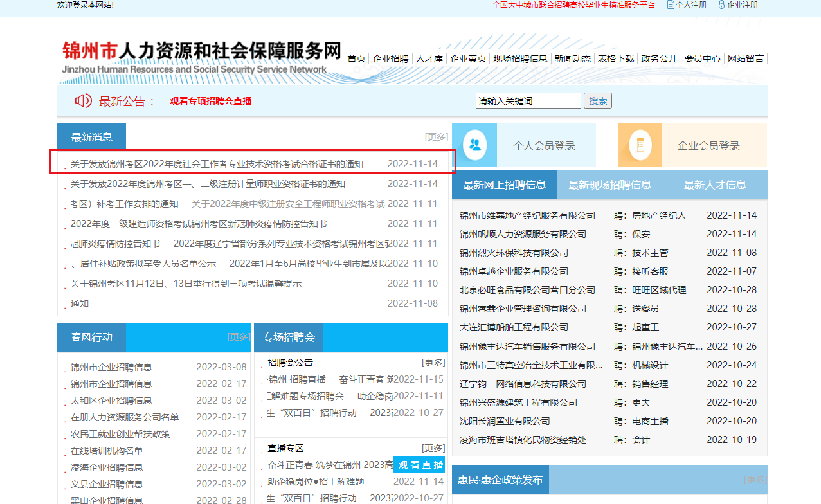Click the 网站留言 navigation item
821x504 pixels.
[x=746, y=59]
